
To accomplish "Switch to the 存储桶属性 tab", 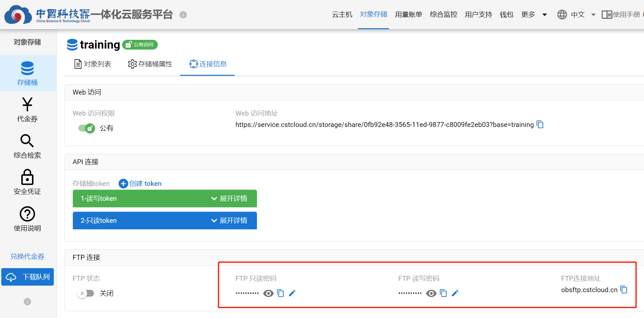I will tap(150, 64).
